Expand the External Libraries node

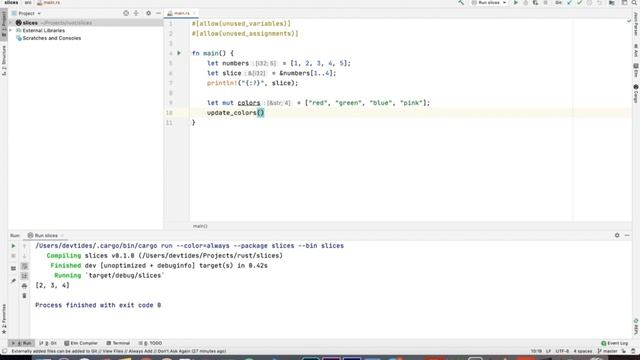click(11, 31)
